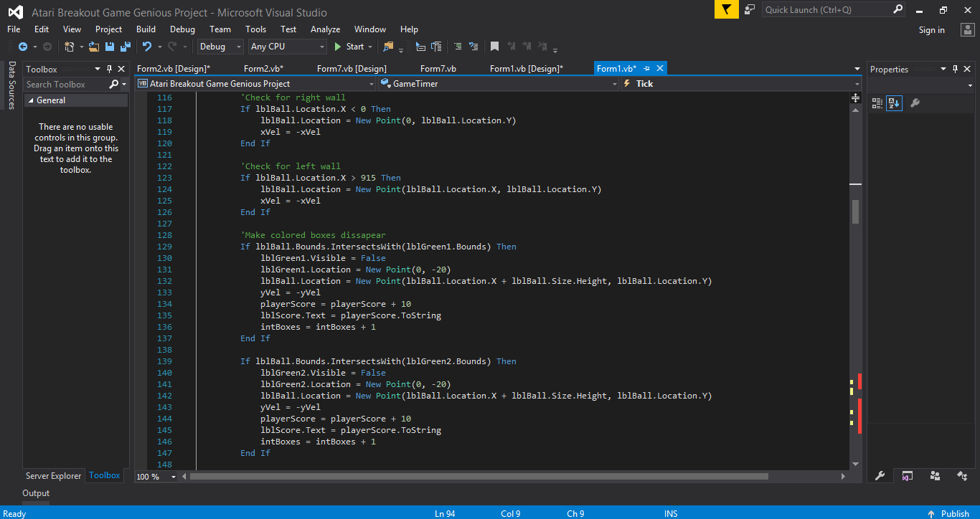Screen dimensions: 980x519
Task: Toggle auto-hide pin on Toolbox panel
Action: click(110, 69)
